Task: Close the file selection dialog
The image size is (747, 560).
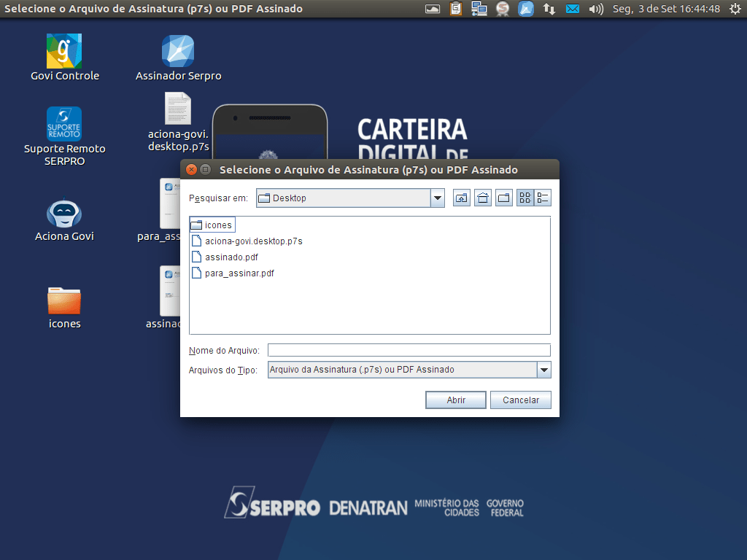Action: (192, 169)
